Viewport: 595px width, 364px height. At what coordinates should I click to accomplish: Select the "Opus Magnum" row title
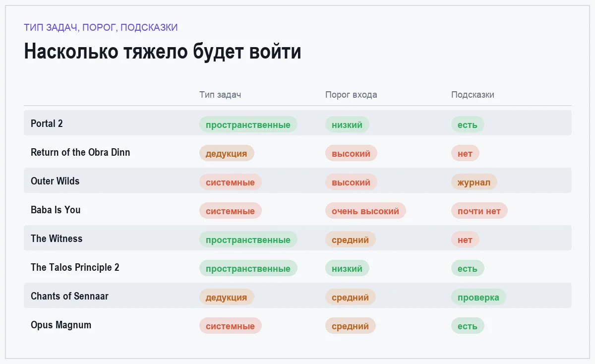(61, 325)
